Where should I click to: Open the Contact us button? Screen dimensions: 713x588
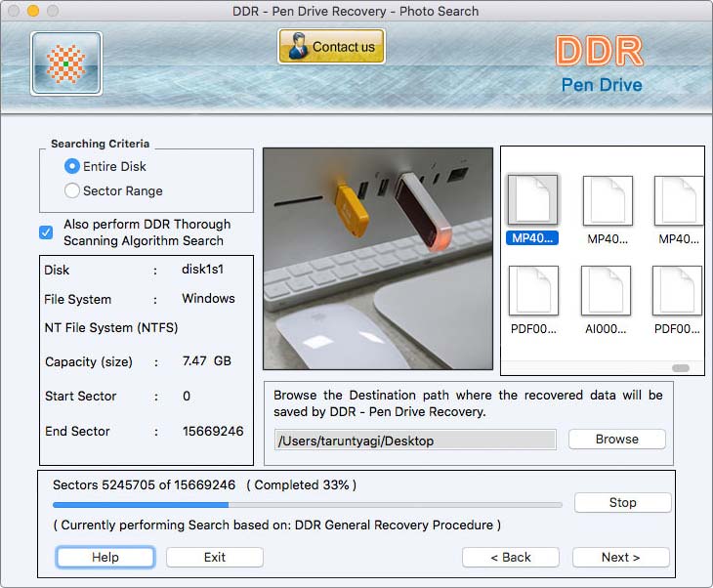pos(331,46)
